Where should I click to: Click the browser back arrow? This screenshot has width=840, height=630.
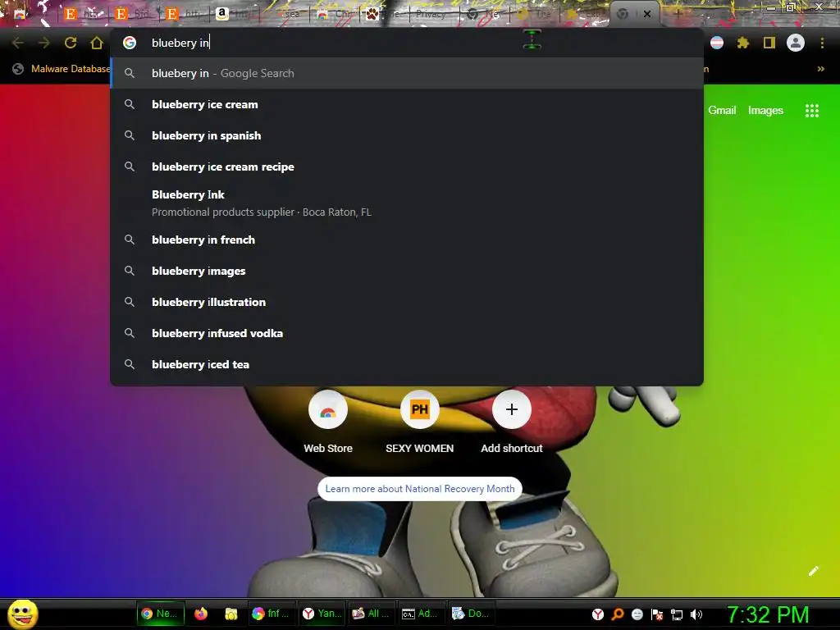pos(18,43)
